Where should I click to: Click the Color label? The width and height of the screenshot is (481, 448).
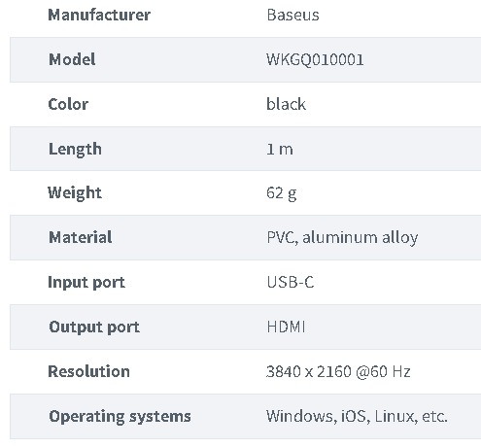tap(68, 104)
